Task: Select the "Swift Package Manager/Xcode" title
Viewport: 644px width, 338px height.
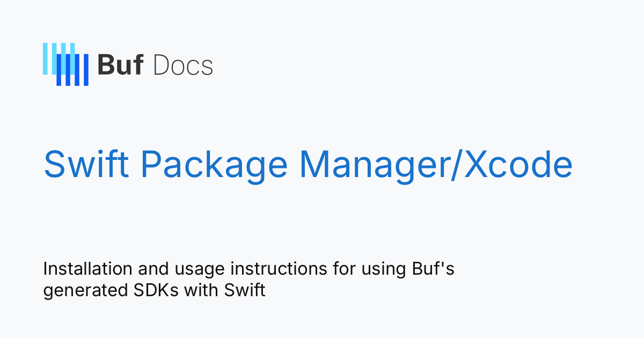Action: [x=308, y=165]
